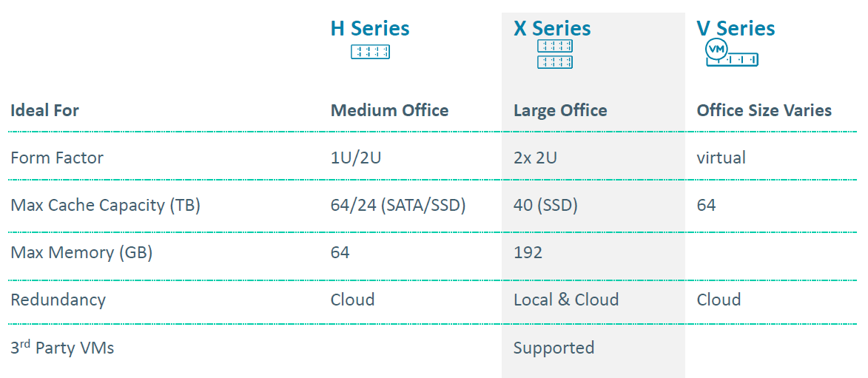The width and height of the screenshot is (868, 378).
Task: Click Max Cache Capacity (TB) label
Action: click(x=105, y=206)
